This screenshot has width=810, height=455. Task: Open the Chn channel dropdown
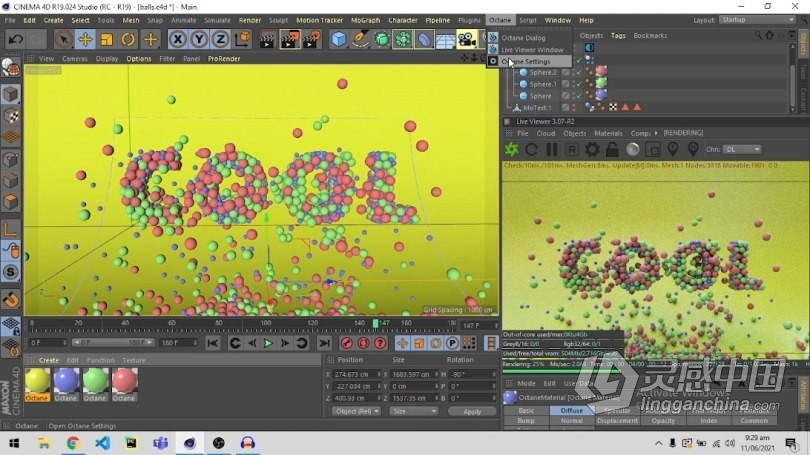742,149
